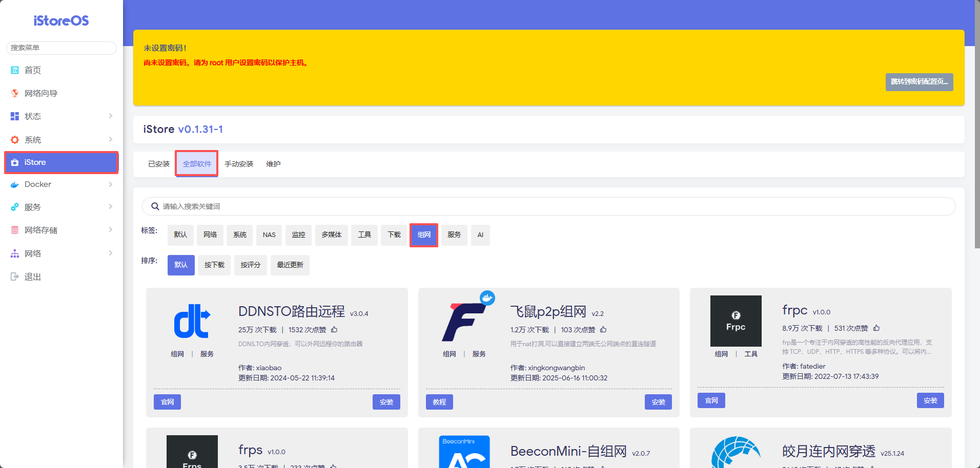Select the AI tag filter
Screen dimensions: 980x468
(480, 235)
